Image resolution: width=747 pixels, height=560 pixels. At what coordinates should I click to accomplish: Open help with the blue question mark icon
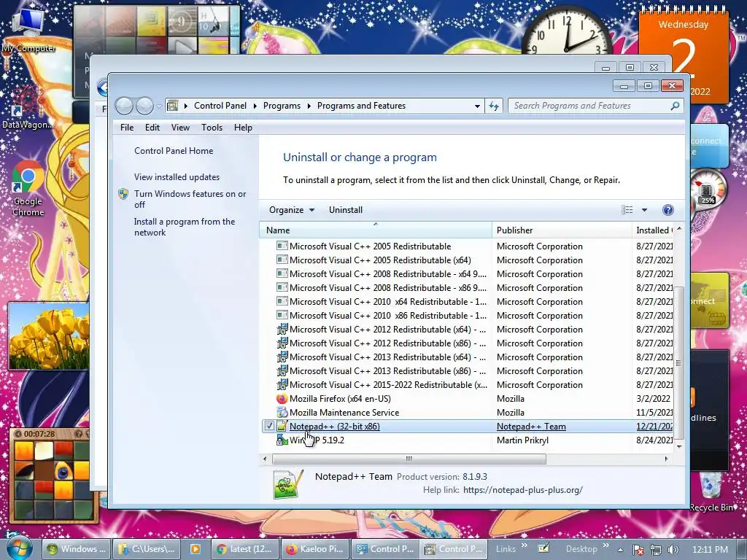(x=668, y=210)
